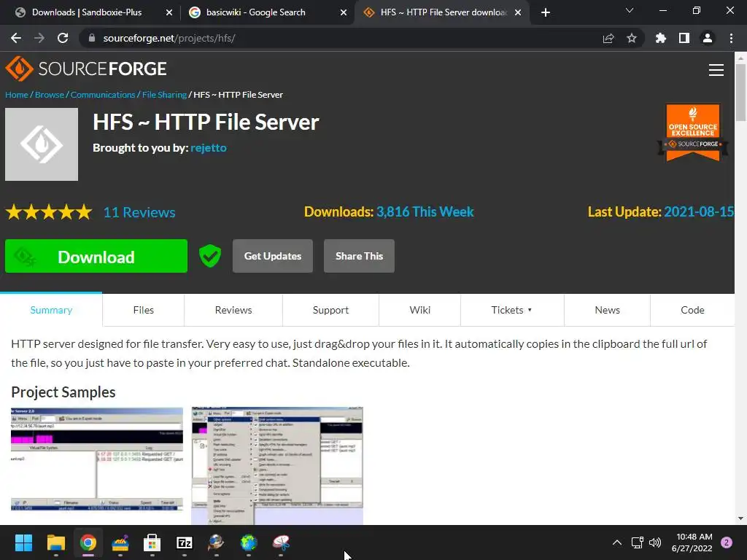Open the rejetto author link

click(x=209, y=147)
